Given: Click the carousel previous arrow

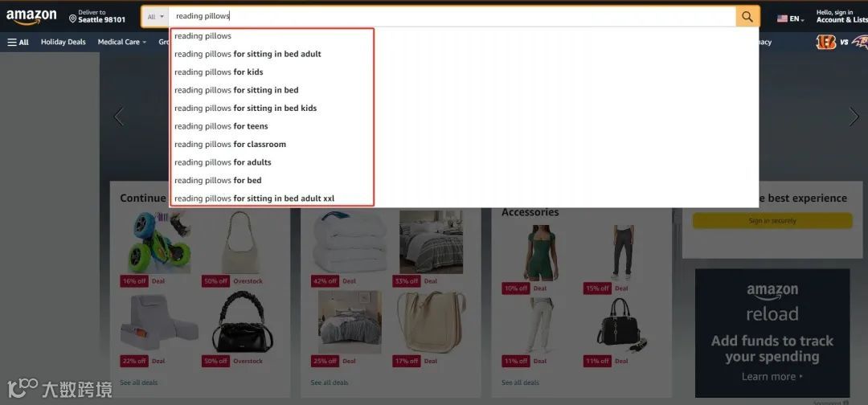Looking at the screenshot, I should pyautogui.click(x=118, y=117).
